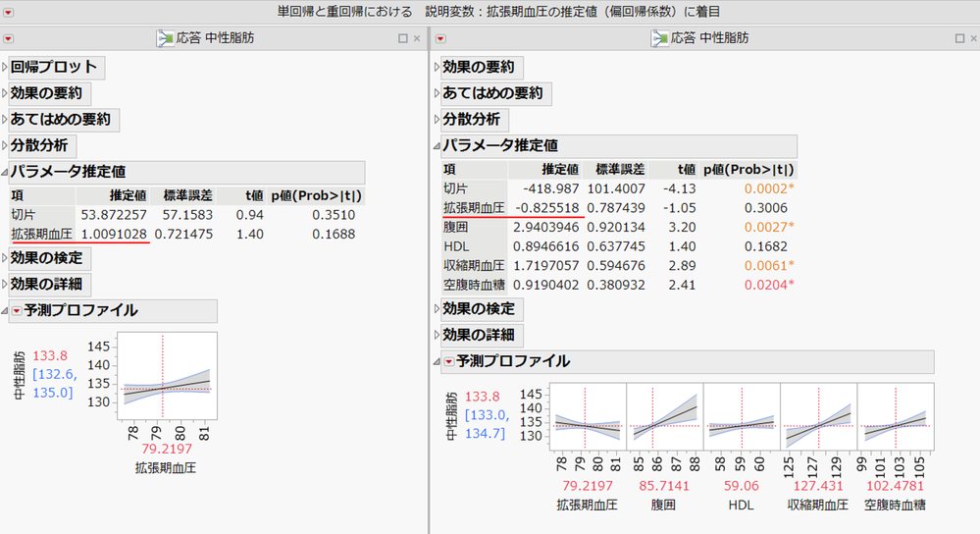The height and width of the screenshot is (534, 980).
Task: Expand left panel 効果の詳細 section
Action: (4, 285)
